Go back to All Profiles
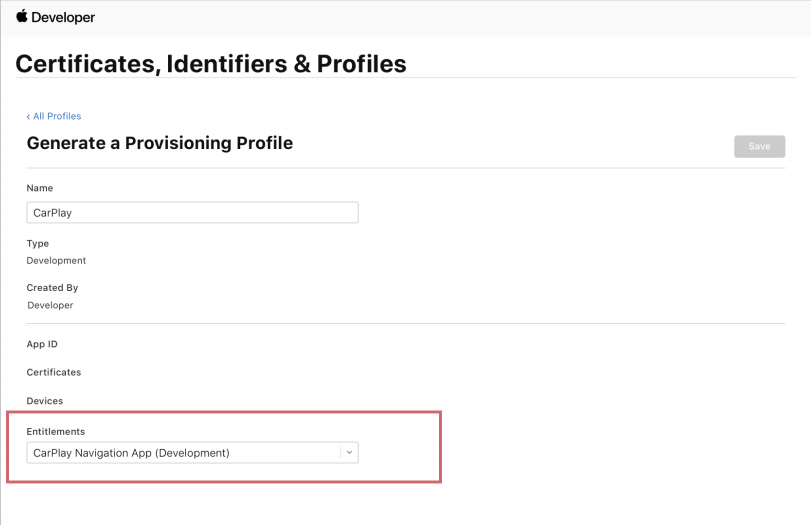The image size is (811, 525). click(57, 117)
